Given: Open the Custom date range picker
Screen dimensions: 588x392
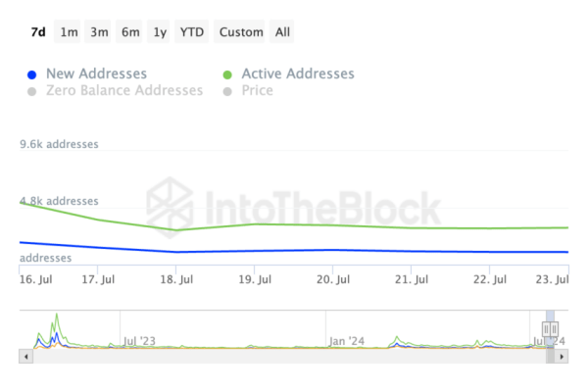Looking at the screenshot, I should [x=241, y=32].
